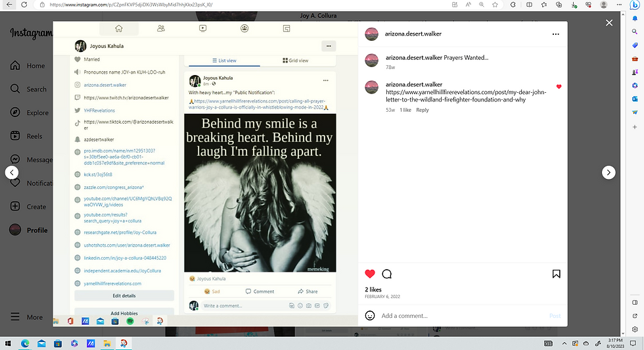Go to Instagram Home in sidebar
Screen dimensions: 644x350
[28, 65]
